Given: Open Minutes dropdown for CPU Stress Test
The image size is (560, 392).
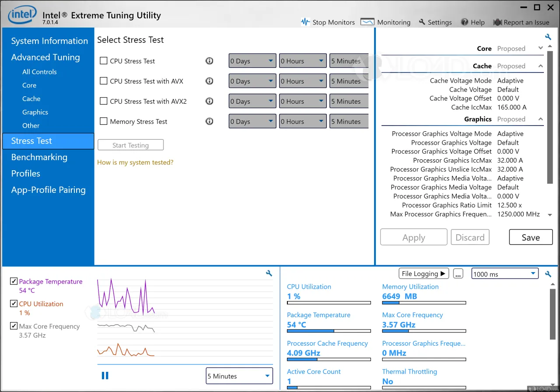Looking at the screenshot, I should [x=349, y=61].
